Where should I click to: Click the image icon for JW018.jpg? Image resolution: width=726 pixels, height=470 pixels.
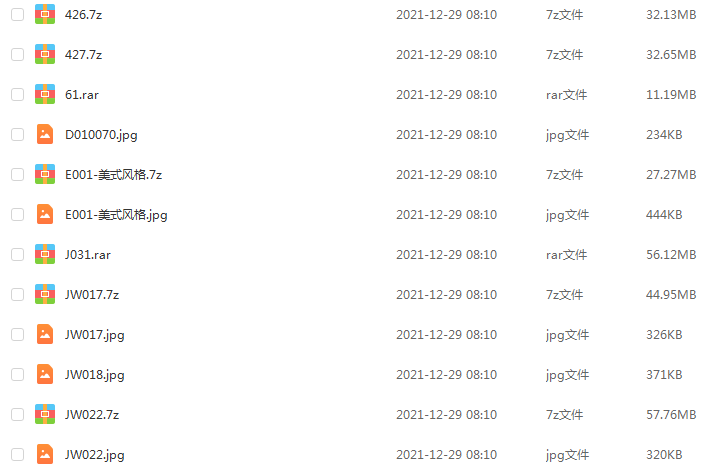click(45, 375)
